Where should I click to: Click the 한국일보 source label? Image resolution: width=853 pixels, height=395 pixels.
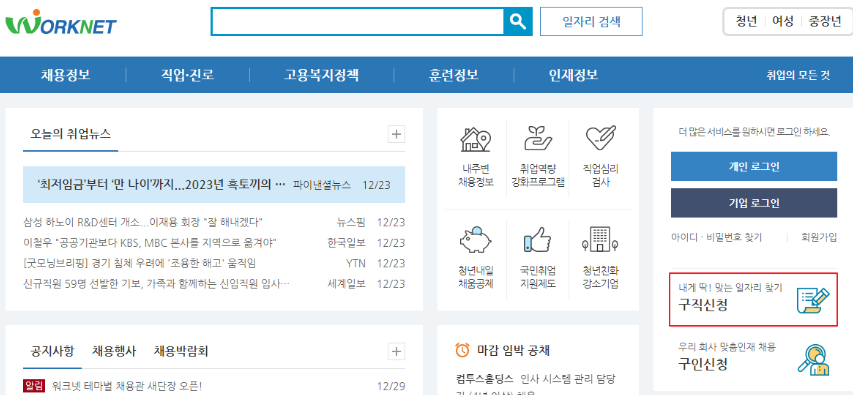(347, 243)
